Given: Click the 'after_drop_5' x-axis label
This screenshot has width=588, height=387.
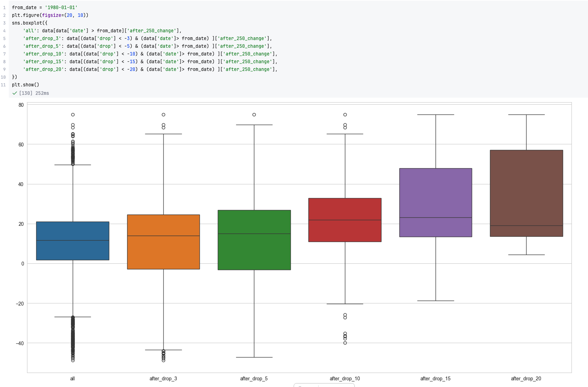Looking at the screenshot, I should (254, 379).
